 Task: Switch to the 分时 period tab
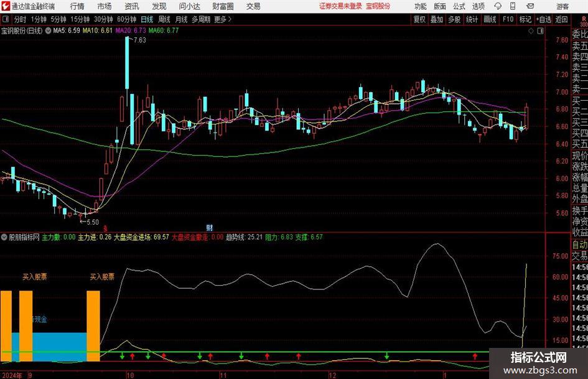[21, 19]
